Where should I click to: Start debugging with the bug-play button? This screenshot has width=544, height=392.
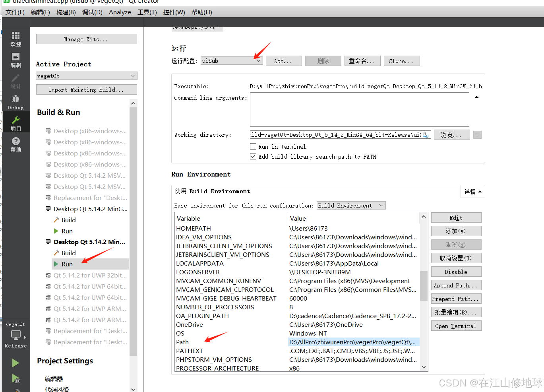pyautogui.click(x=15, y=378)
